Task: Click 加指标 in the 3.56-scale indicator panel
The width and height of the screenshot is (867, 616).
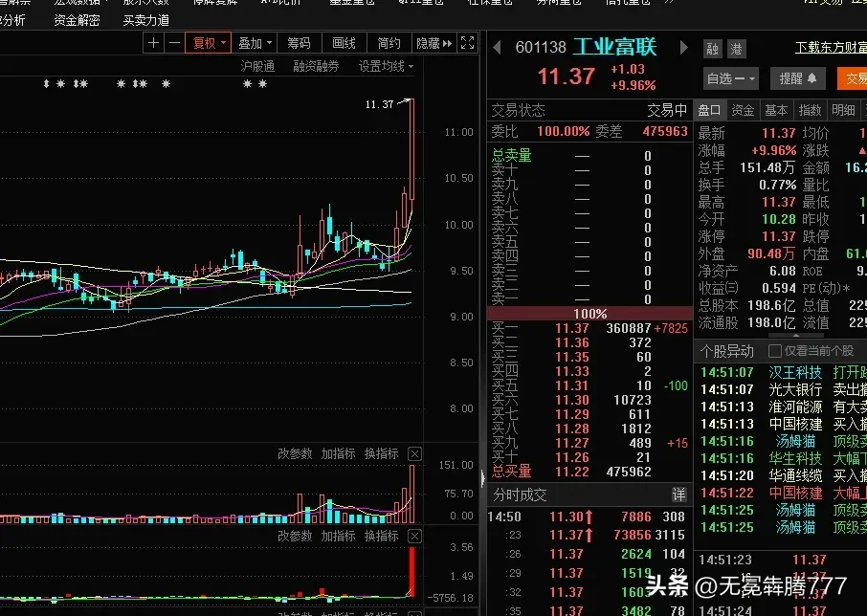Action: pyautogui.click(x=338, y=536)
